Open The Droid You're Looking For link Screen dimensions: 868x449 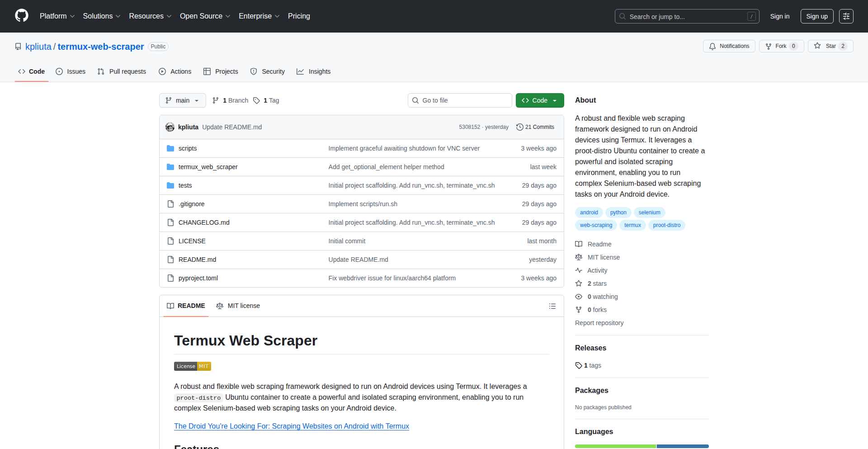[291, 426]
